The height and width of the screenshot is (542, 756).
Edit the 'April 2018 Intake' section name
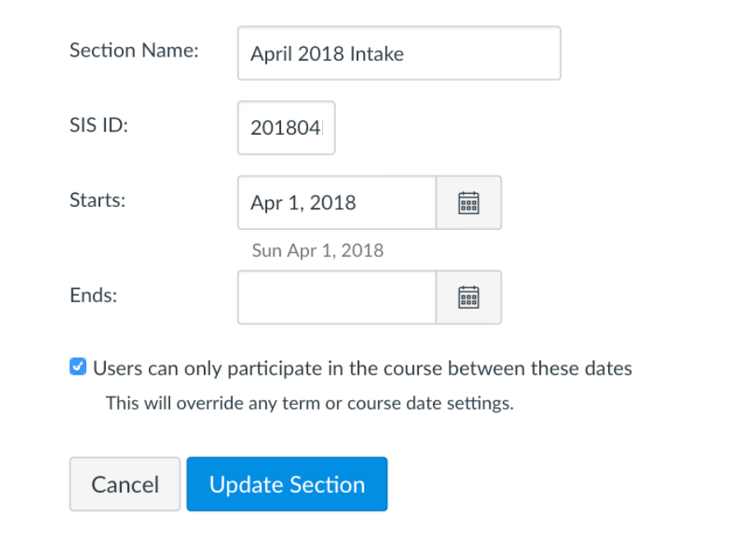399,53
